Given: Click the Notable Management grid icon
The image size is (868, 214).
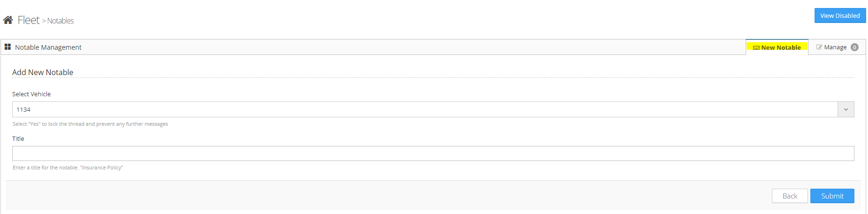Looking at the screenshot, I should pos(7,47).
